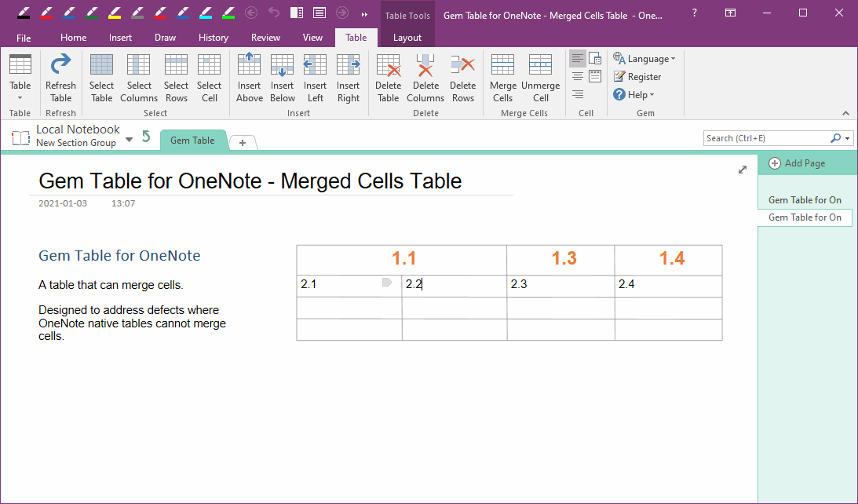Open the Insert ribbon tab

coord(120,38)
